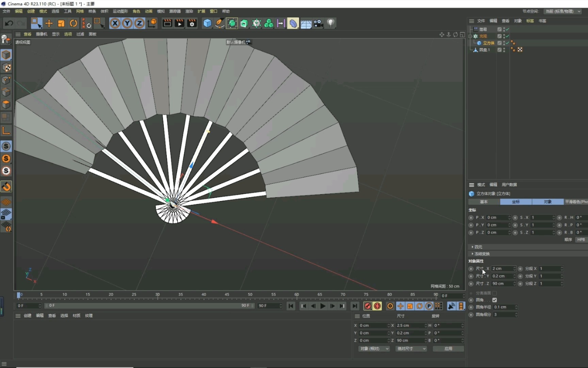Select the Cube primitive icon in the toolbar
Viewport: 588px width, 368px height.
207,23
